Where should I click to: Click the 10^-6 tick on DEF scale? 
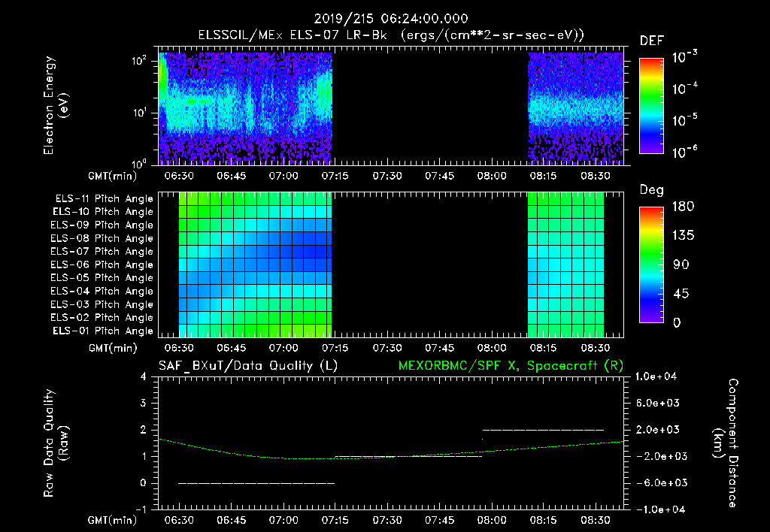(685, 152)
